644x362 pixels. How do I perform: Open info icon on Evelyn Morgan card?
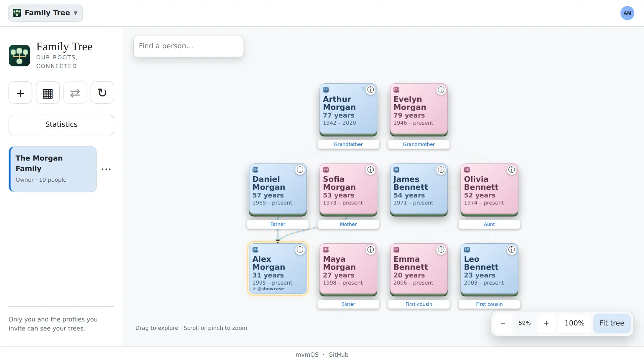[x=441, y=90]
